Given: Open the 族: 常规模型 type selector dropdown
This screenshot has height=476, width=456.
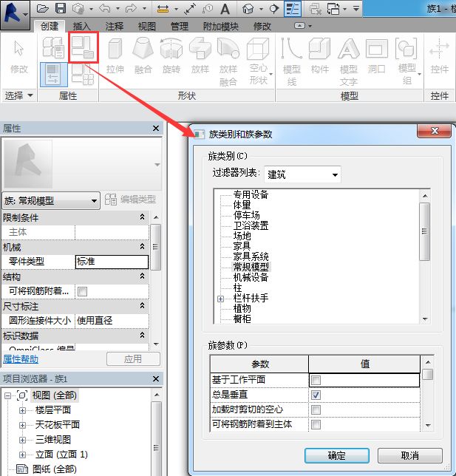Looking at the screenshot, I should (x=51, y=200).
